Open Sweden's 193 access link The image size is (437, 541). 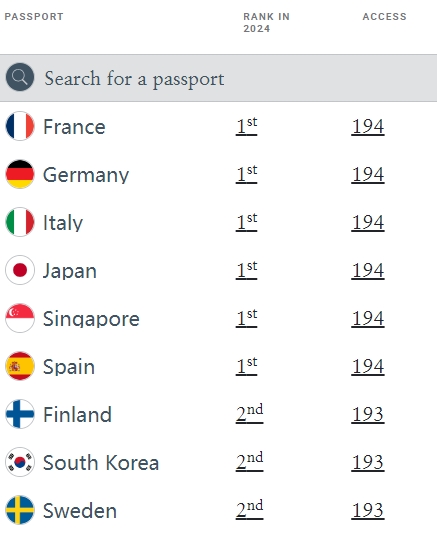368,510
